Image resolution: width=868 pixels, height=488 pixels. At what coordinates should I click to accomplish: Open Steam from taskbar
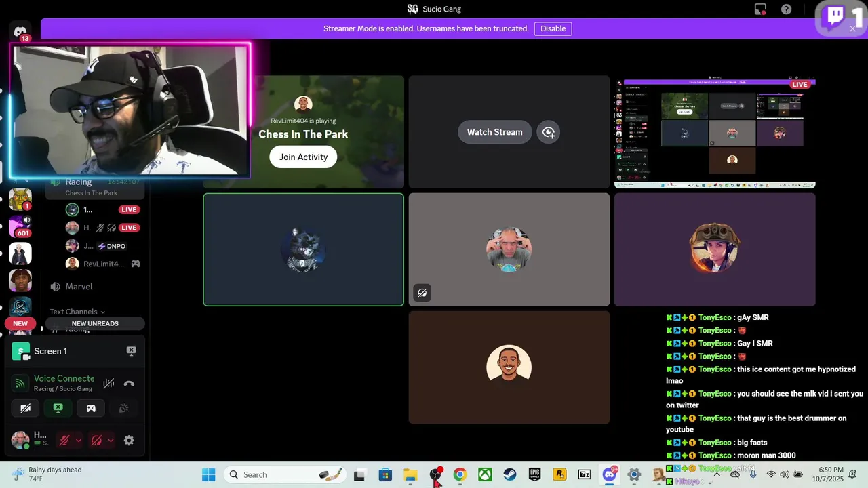tap(509, 474)
